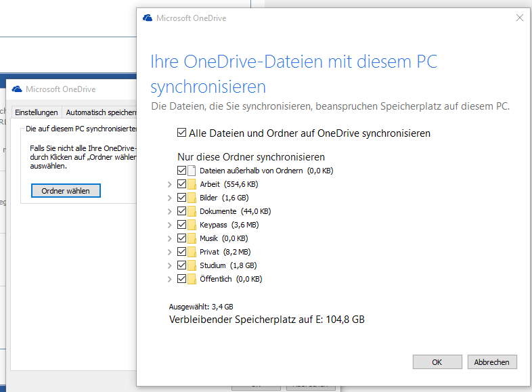Switch to the Einstellungen tab
Image resolution: width=532 pixels, height=392 pixels.
coord(37,112)
